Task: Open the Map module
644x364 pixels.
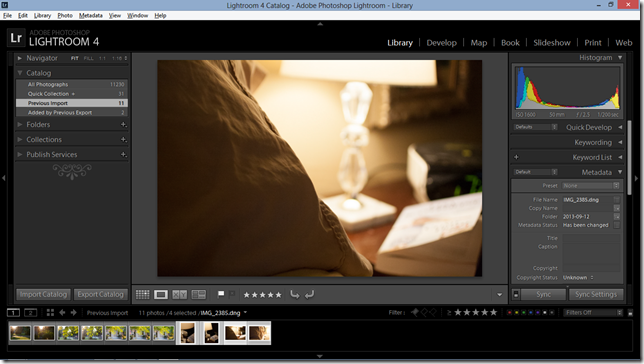Action: pos(479,43)
